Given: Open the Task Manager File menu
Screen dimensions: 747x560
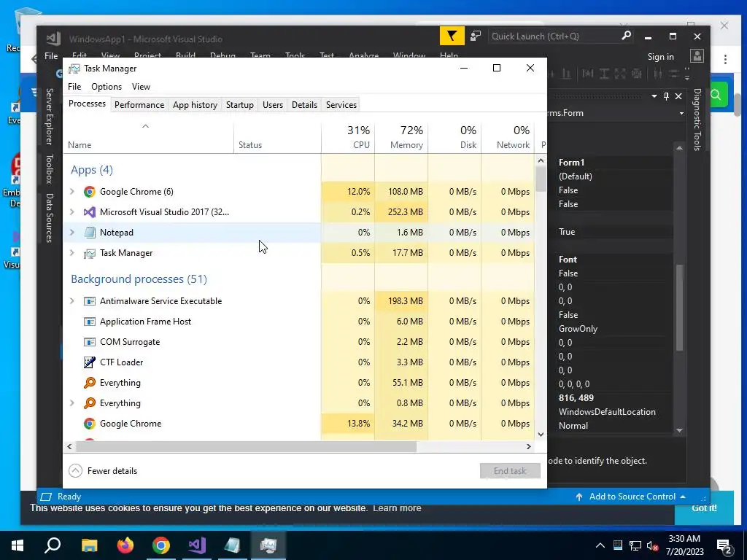Looking at the screenshot, I should click(x=74, y=87).
